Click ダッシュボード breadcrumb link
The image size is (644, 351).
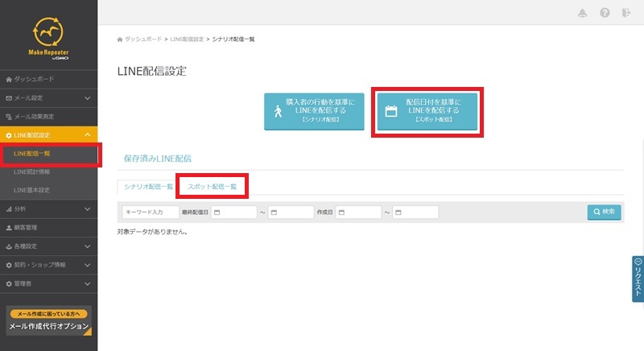pos(143,39)
